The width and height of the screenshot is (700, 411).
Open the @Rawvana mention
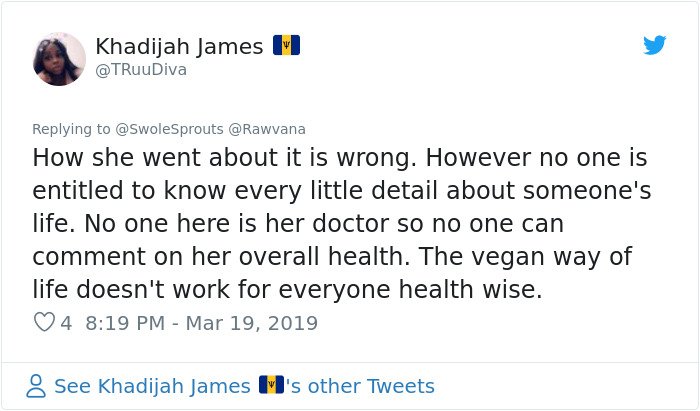click(267, 129)
